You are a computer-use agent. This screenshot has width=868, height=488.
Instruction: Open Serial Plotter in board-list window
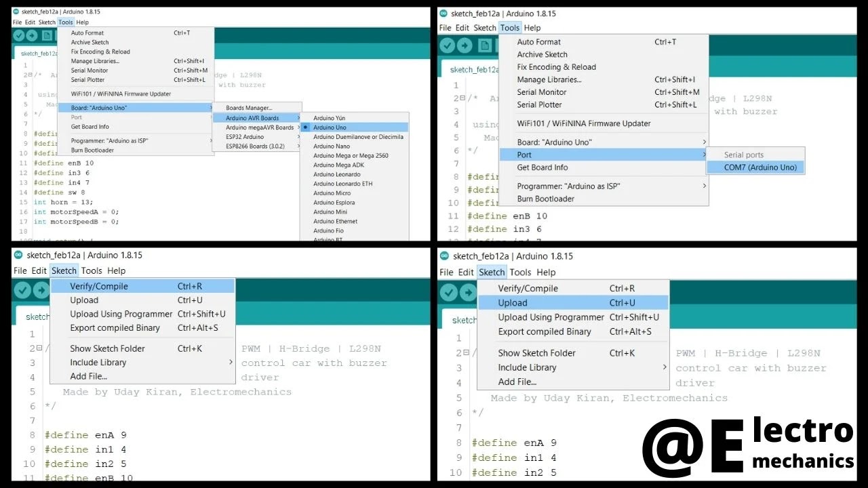point(87,80)
